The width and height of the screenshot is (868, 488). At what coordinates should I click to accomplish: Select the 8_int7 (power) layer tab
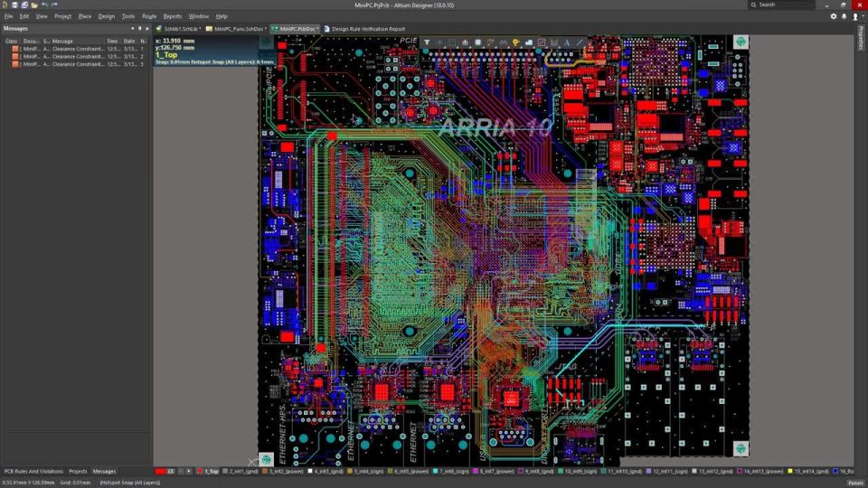[x=494, y=472]
